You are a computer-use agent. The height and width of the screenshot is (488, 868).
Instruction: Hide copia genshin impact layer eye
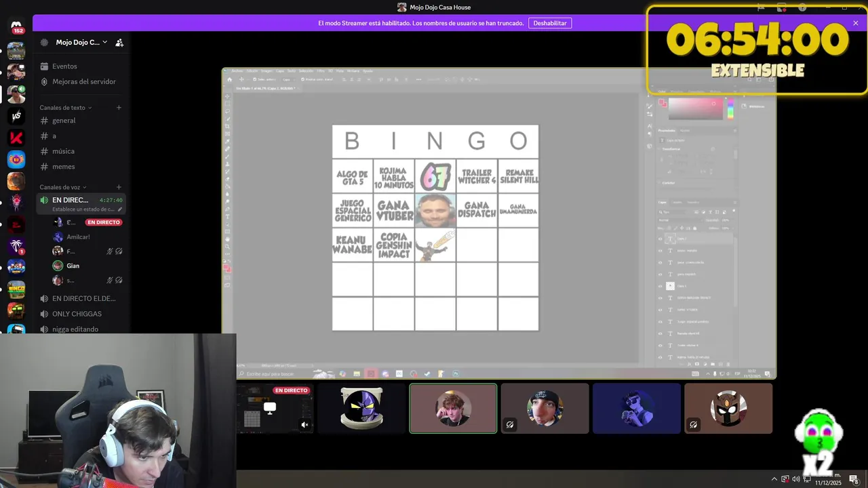[660, 298]
